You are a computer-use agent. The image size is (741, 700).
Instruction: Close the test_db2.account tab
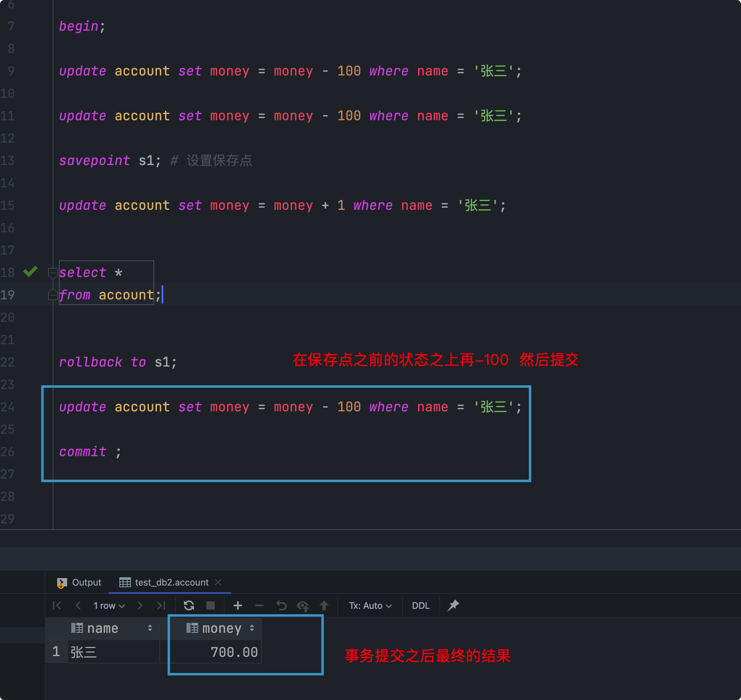tap(218, 582)
